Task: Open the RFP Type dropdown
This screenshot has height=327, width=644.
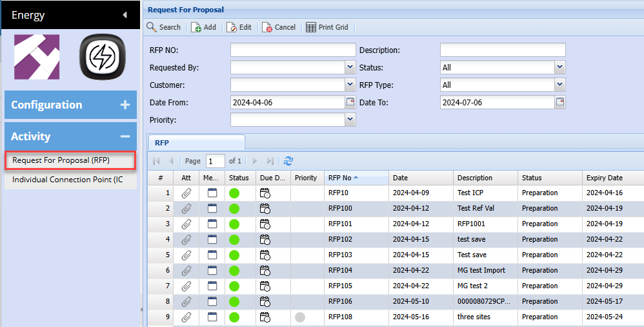Action: pos(560,85)
